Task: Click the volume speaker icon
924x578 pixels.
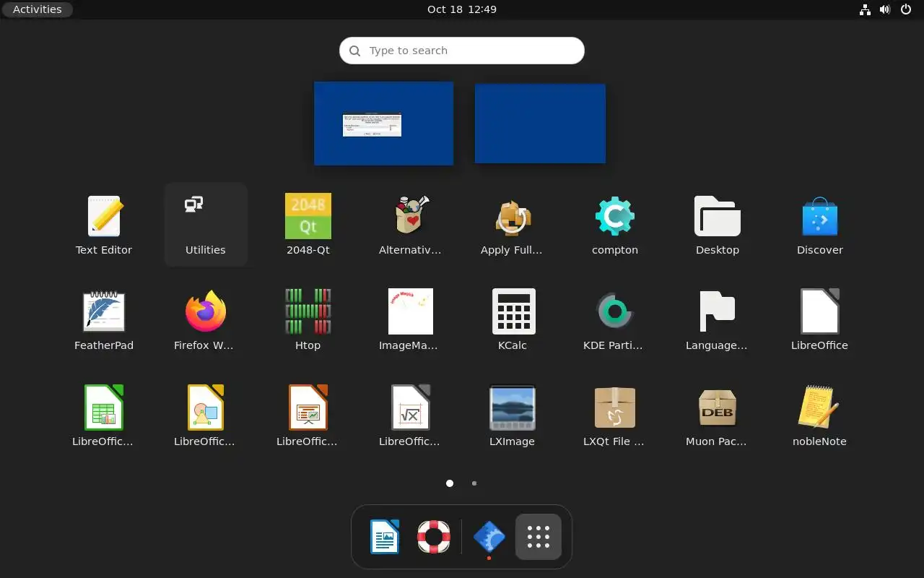Action: [885, 9]
